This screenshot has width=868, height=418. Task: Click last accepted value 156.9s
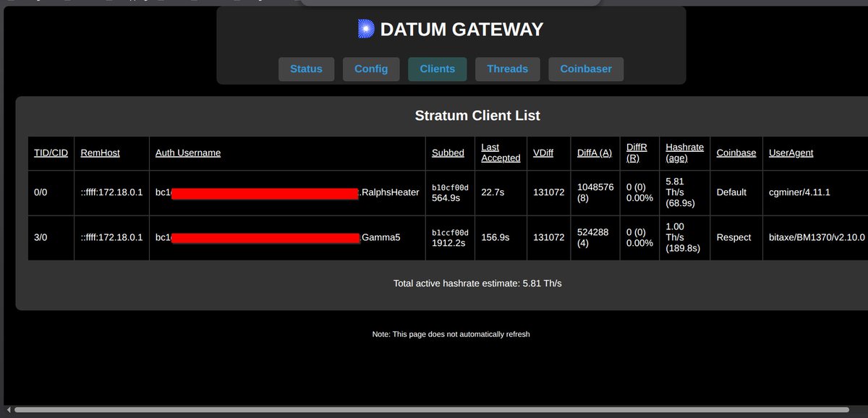pyautogui.click(x=495, y=237)
